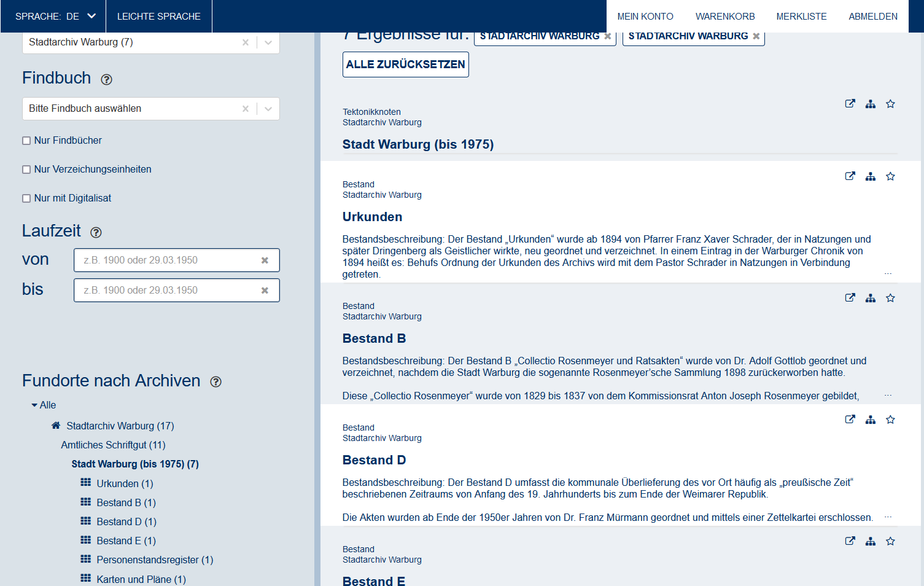
Task: Clear the Stadtarchiv Warburg (7) selection
Action: 246,42
